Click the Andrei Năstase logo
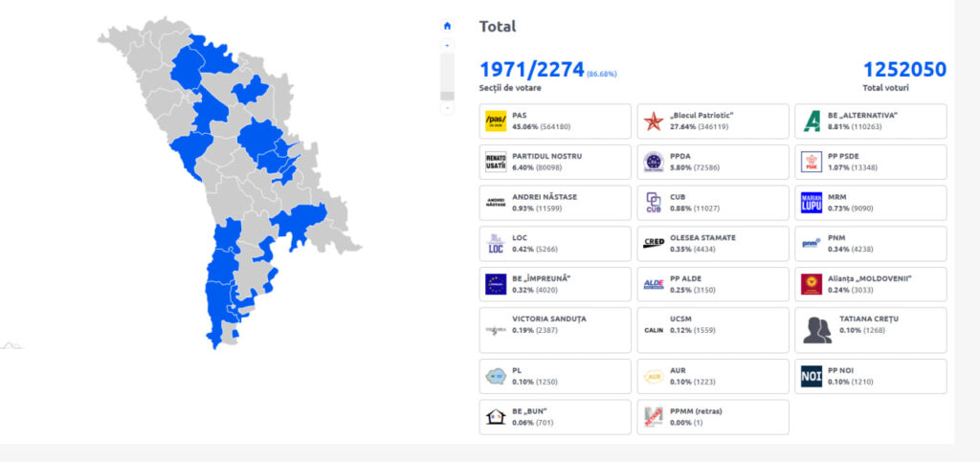The width and height of the screenshot is (980, 462). 496,202
